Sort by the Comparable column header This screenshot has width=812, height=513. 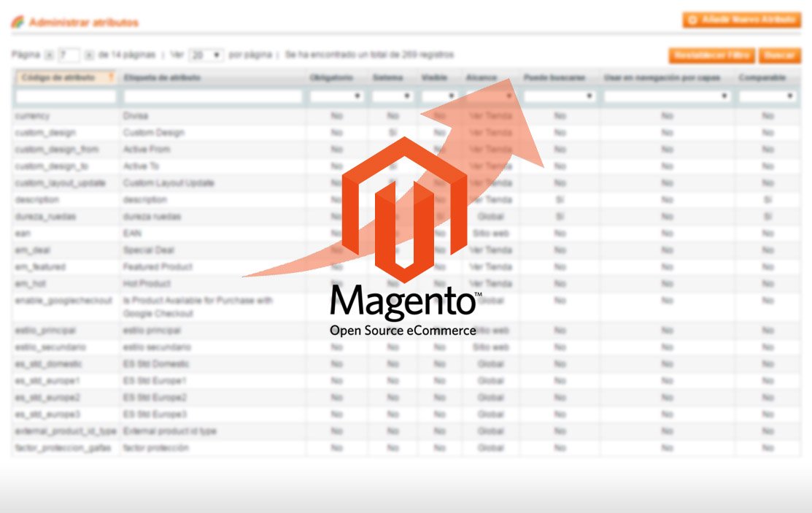coord(762,78)
